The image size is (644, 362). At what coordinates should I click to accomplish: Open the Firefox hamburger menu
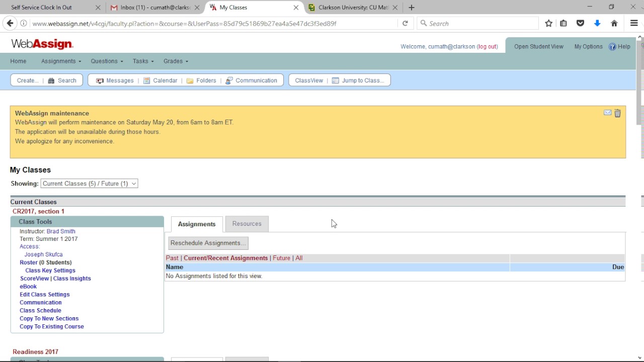(634, 23)
